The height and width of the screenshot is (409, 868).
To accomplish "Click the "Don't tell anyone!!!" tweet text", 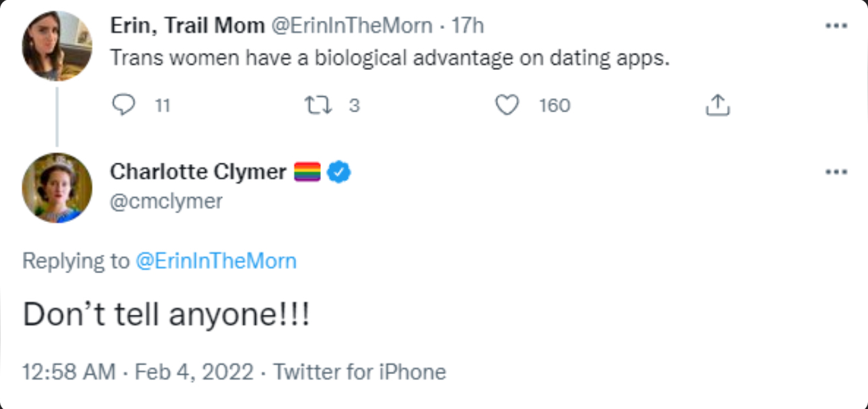I will pyautogui.click(x=166, y=314).
